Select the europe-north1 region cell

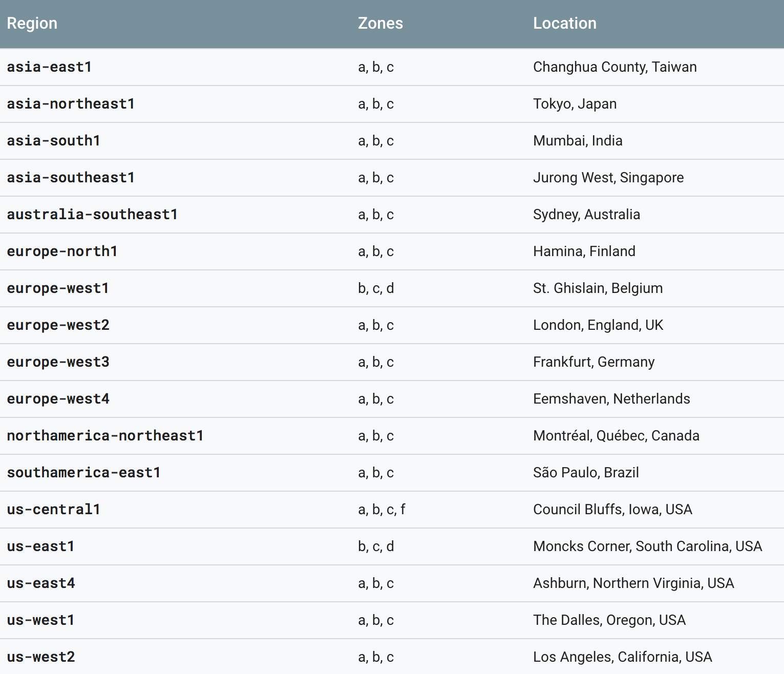62,251
